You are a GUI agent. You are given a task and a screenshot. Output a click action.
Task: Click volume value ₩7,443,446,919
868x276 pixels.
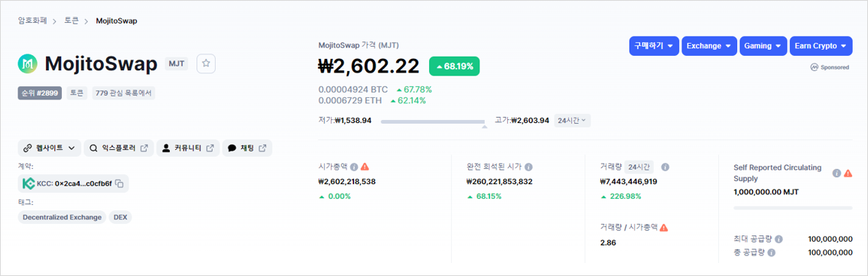629,181
